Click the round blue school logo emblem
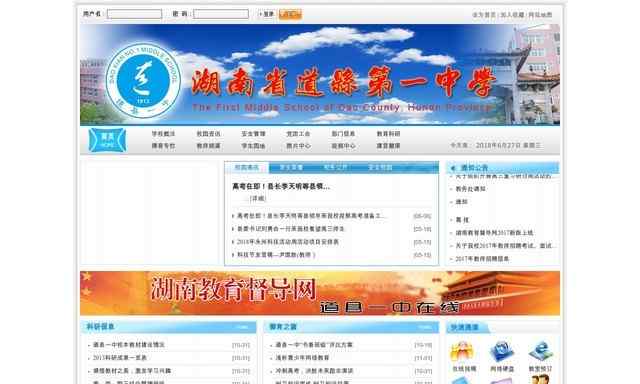This screenshot has width=640, height=384. coord(143,80)
